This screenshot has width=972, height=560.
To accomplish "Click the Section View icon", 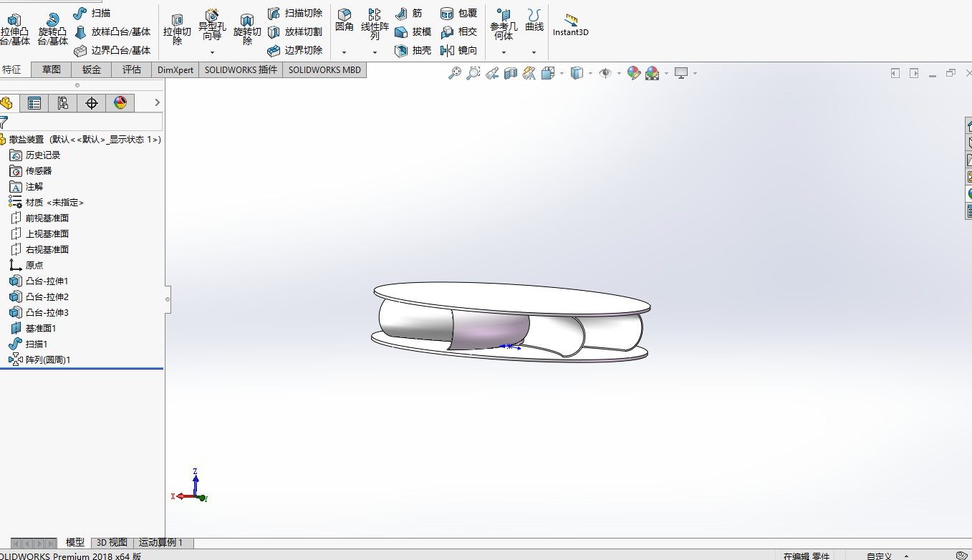I will coord(511,73).
